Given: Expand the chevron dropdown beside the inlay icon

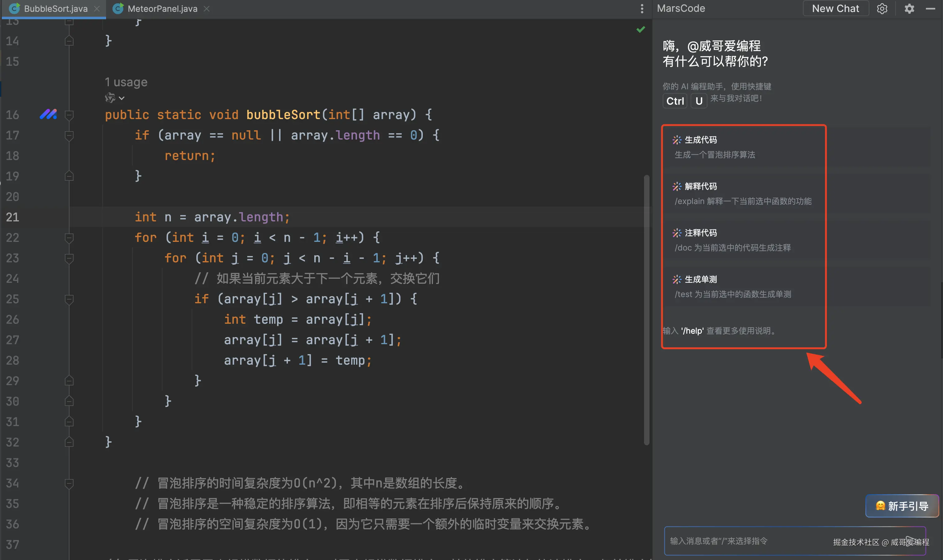Looking at the screenshot, I should pyautogui.click(x=122, y=98).
